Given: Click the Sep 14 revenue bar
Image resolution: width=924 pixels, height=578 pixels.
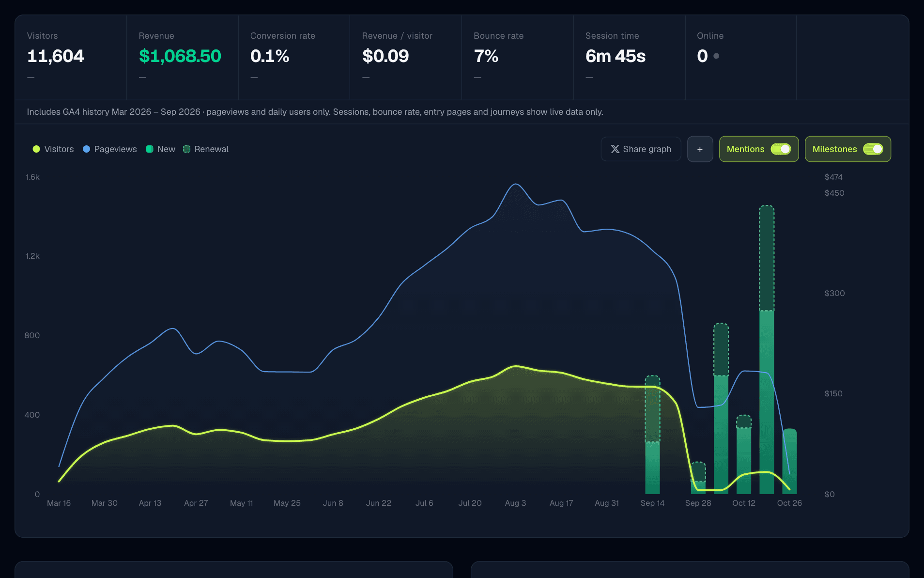Looking at the screenshot, I should pyautogui.click(x=652, y=435).
